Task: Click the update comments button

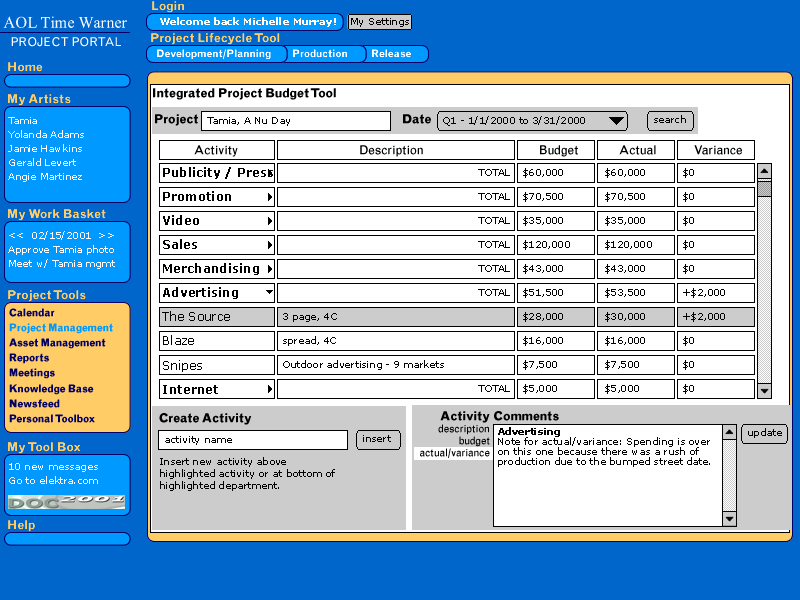Action: (x=764, y=433)
